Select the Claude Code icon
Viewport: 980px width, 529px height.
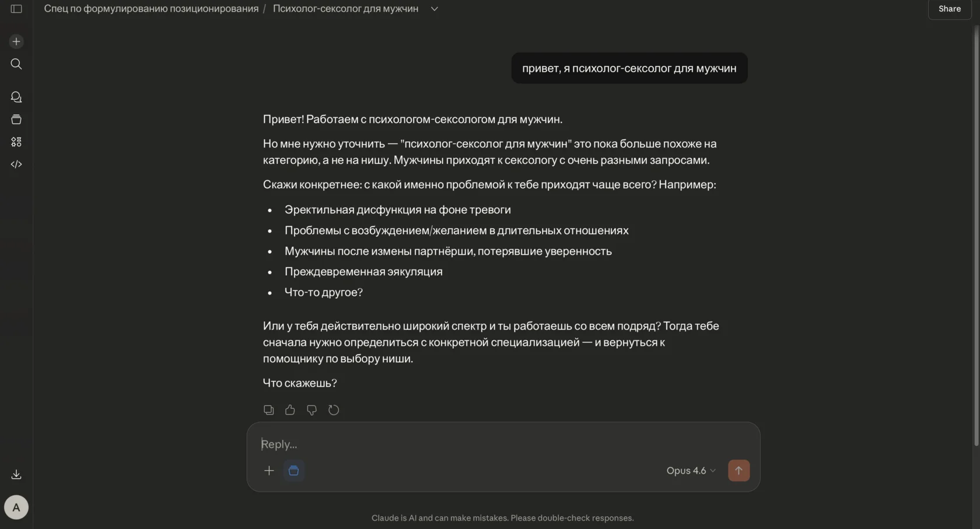[16, 164]
